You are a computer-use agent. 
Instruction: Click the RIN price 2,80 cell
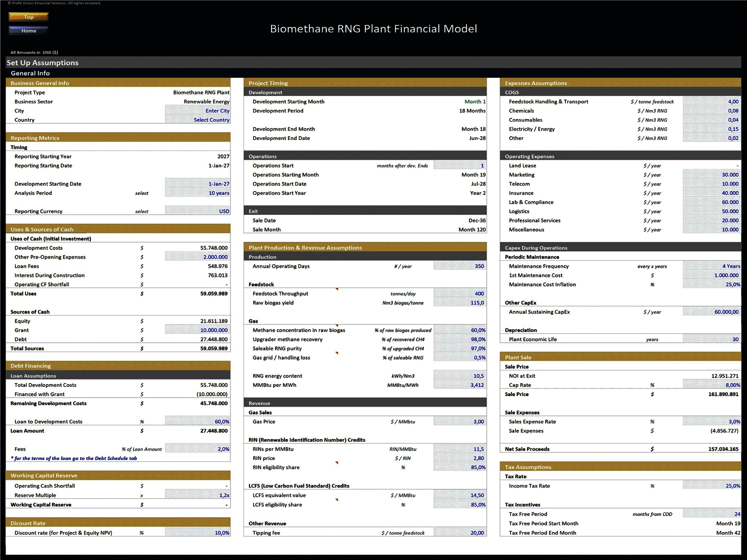(460, 458)
